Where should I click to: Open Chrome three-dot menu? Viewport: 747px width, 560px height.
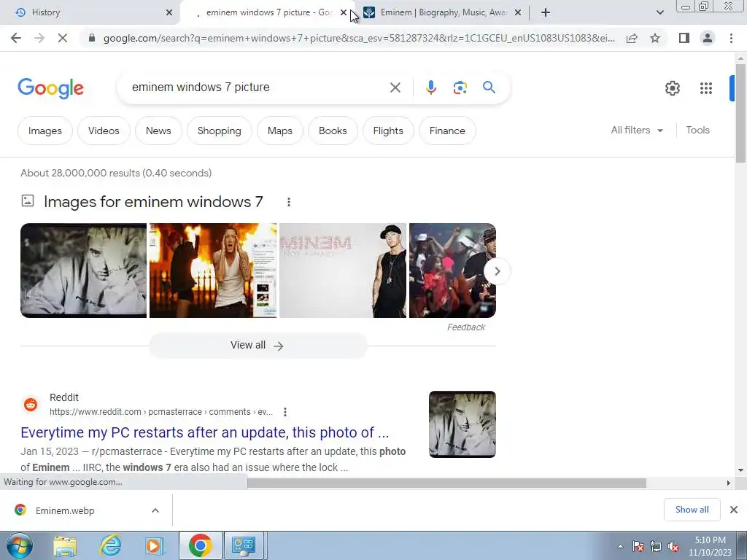pyautogui.click(x=731, y=38)
